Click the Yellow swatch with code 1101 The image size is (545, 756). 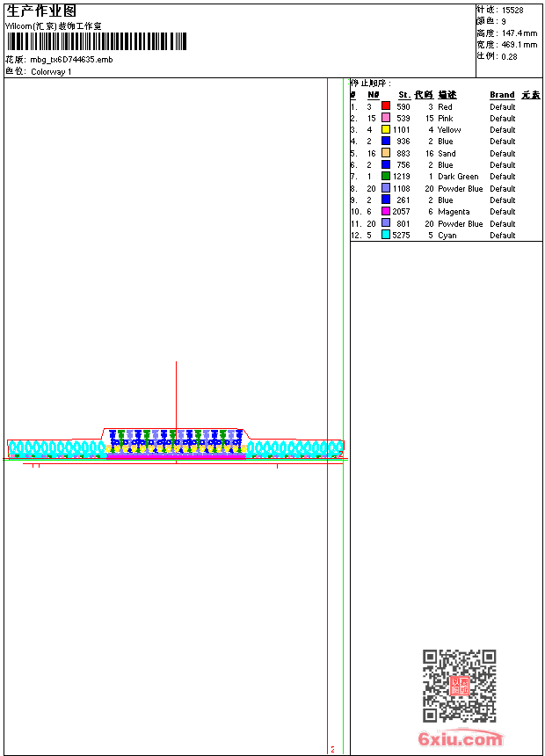386,129
